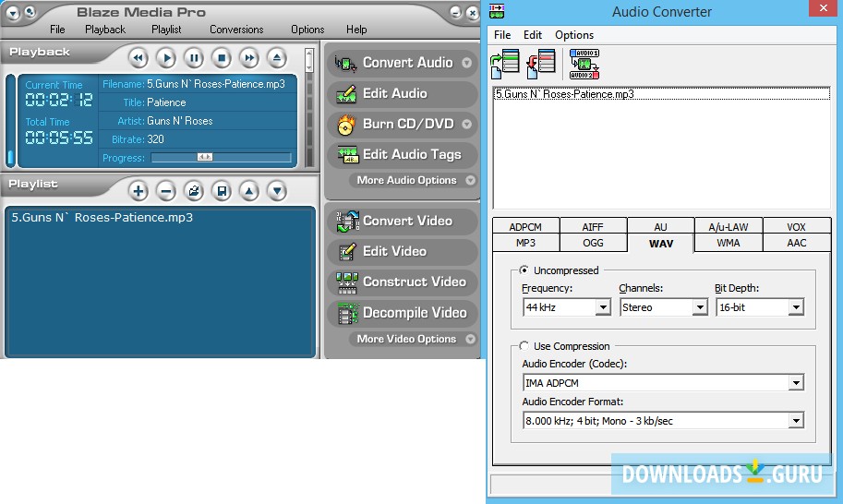The image size is (843, 504).
Task: Click the Construct Video button label
Action: point(415,282)
